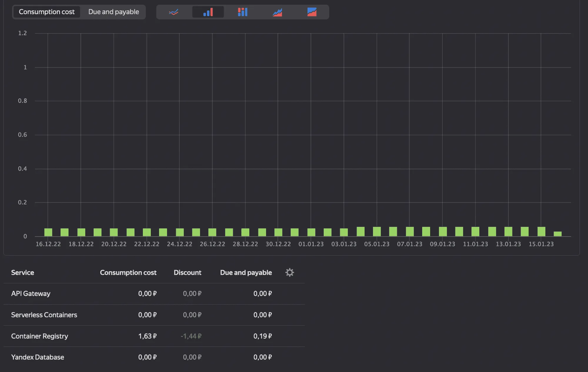Click the green bar for 16.12.22
Image resolution: width=588 pixels, height=372 pixels.
coord(48,232)
